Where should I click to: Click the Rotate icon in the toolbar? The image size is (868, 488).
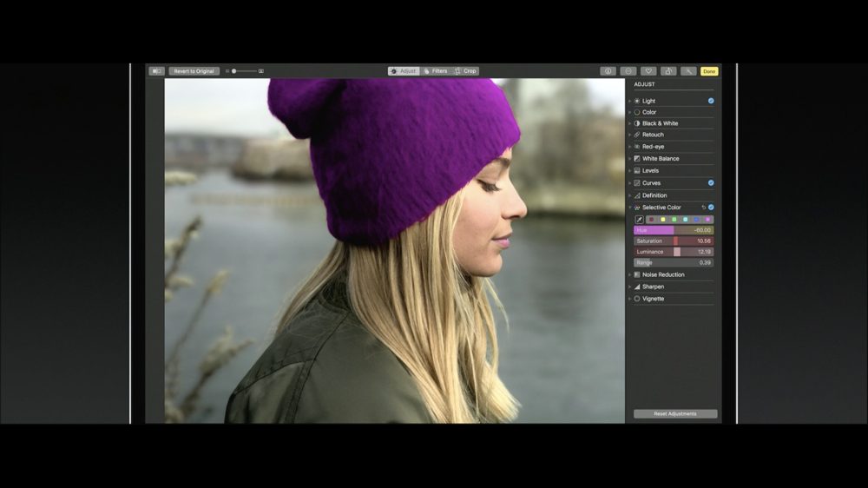click(668, 71)
